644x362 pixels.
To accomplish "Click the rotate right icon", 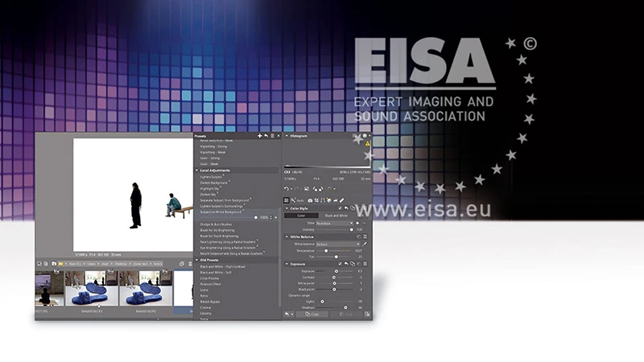I will [x=320, y=189].
